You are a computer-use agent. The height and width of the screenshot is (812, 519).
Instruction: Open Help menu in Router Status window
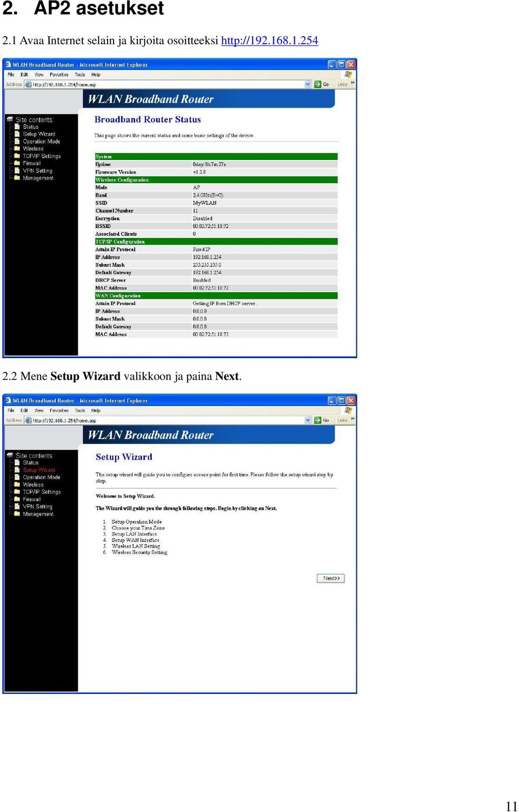tap(96, 75)
